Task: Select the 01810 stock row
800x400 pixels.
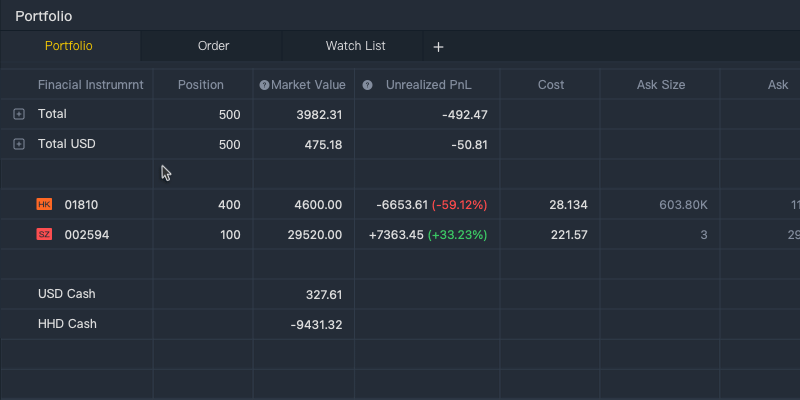Action: pos(82,205)
